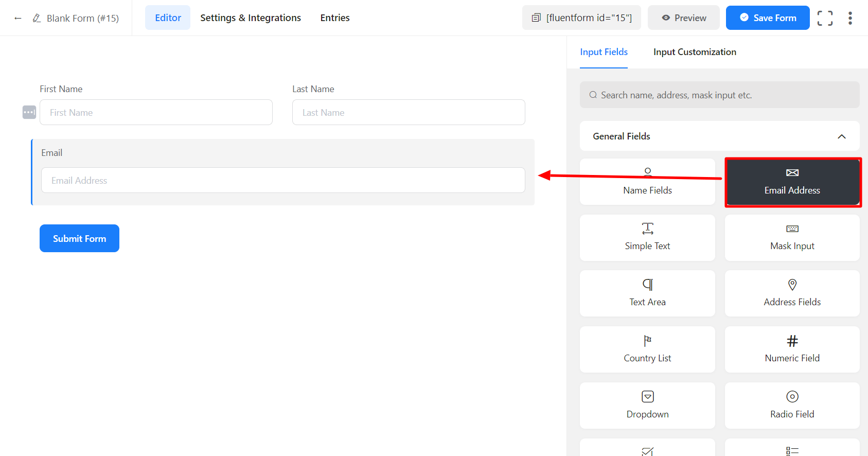The image size is (868, 456).
Task: Add the Mask Input field
Action: tap(792, 238)
